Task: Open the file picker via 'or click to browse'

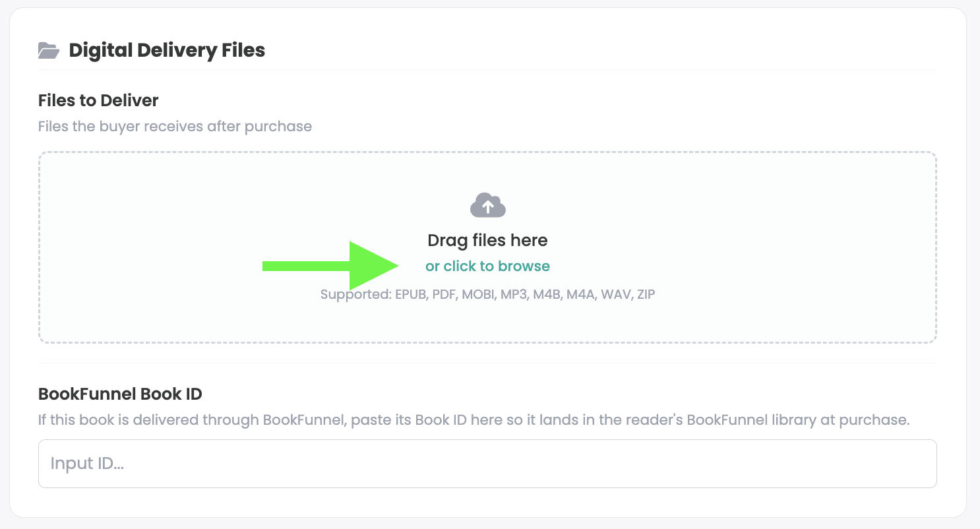Action: pyautogui.click(x=487, y=266)
